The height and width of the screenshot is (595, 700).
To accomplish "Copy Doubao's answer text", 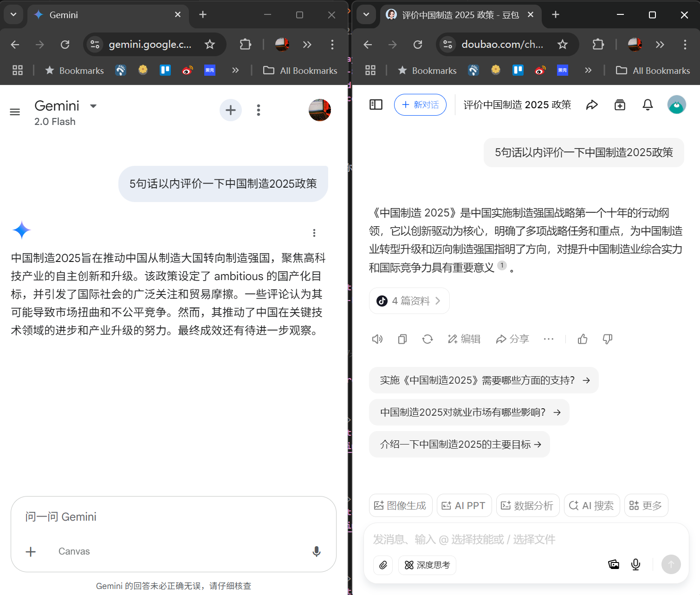I will (402, 339).
